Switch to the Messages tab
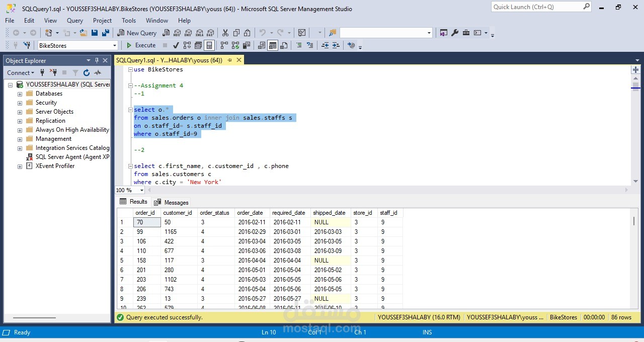Image resolution: width=644 pixels, height=342 pixels. click(x=172, y=202)
